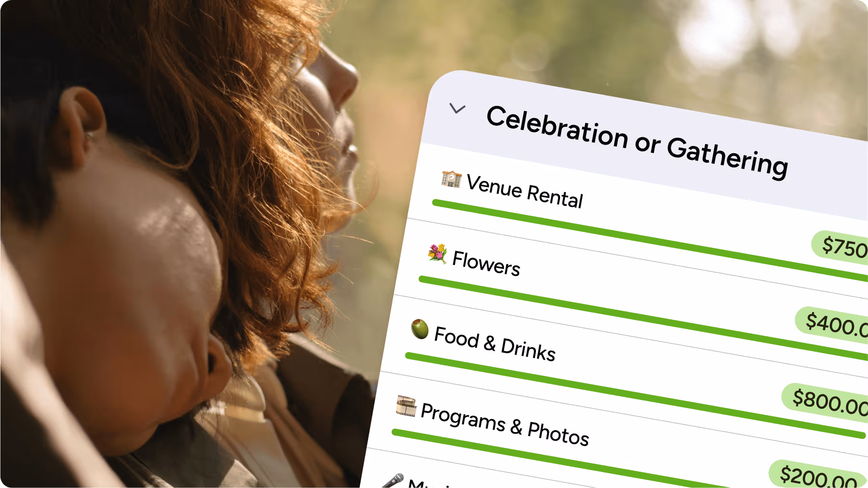Click the Food & Drinks olive icon
868x488 pixels.
tap(420, 329)
